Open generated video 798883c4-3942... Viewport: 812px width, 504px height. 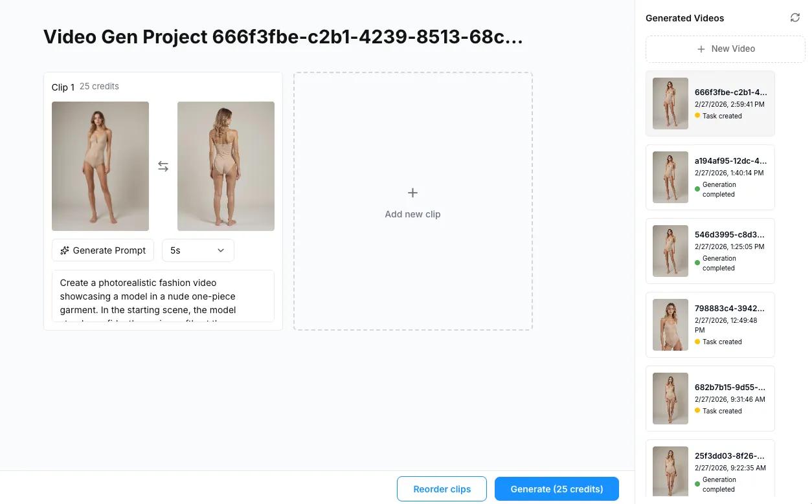[710, 325]
